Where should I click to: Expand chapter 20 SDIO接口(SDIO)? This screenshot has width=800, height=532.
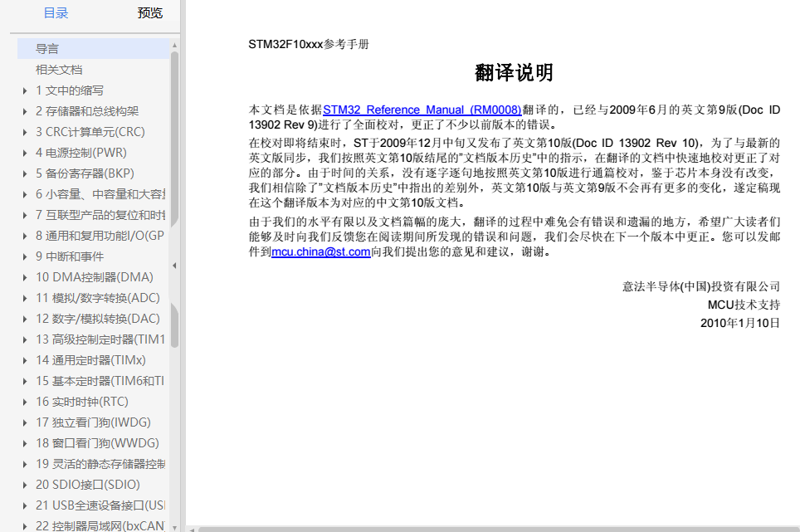click(x=25, y=485)
